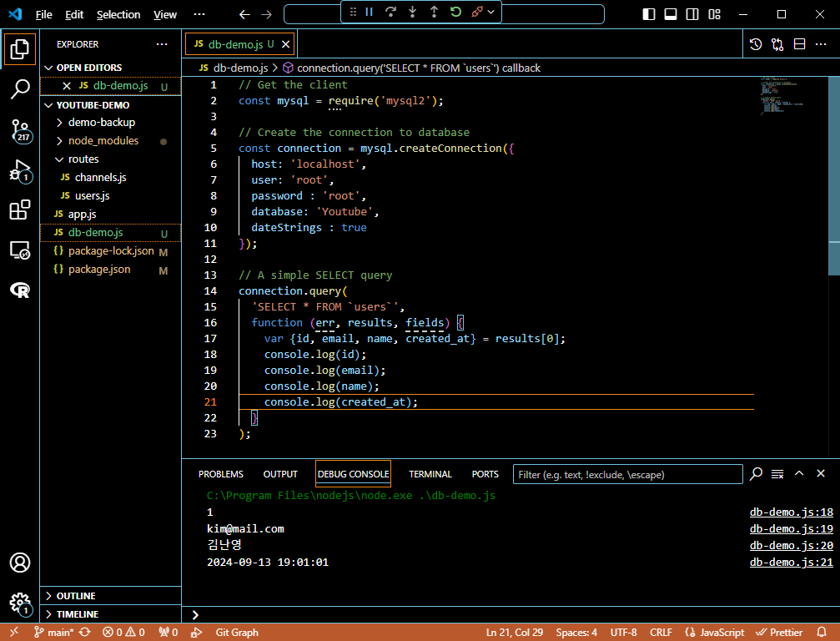The height and width of the screenshot is (641, 840).
Task: Open the Remote Explorer view
Action: coord(20,250)
